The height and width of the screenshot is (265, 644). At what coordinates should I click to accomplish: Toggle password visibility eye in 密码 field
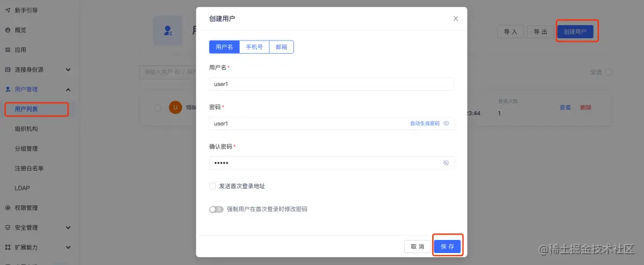446,124
